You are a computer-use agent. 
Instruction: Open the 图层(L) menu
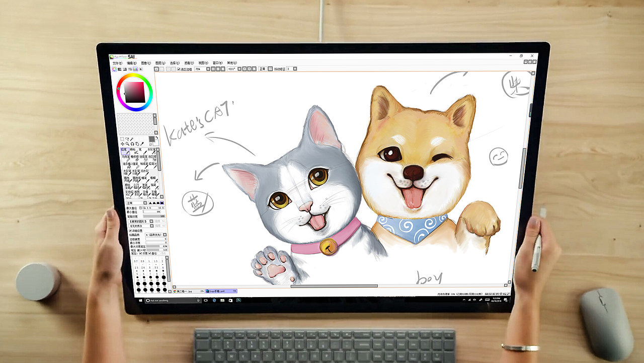160,63
